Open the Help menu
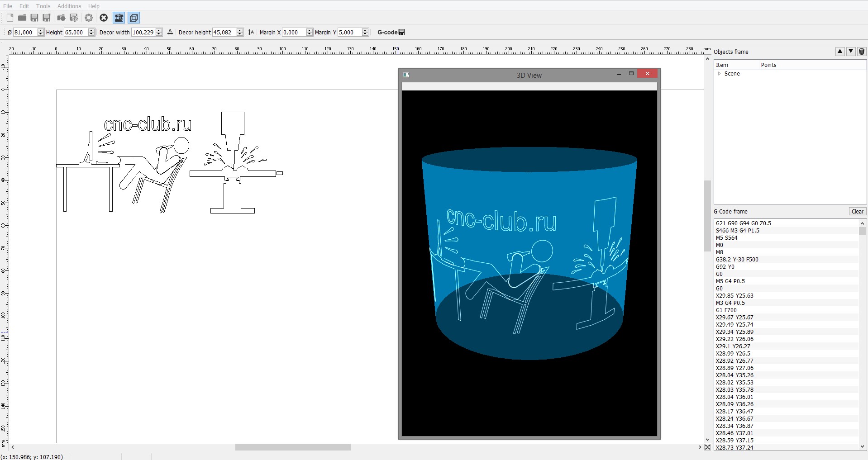This screenshot has width=868, height=460. [94, 6]
